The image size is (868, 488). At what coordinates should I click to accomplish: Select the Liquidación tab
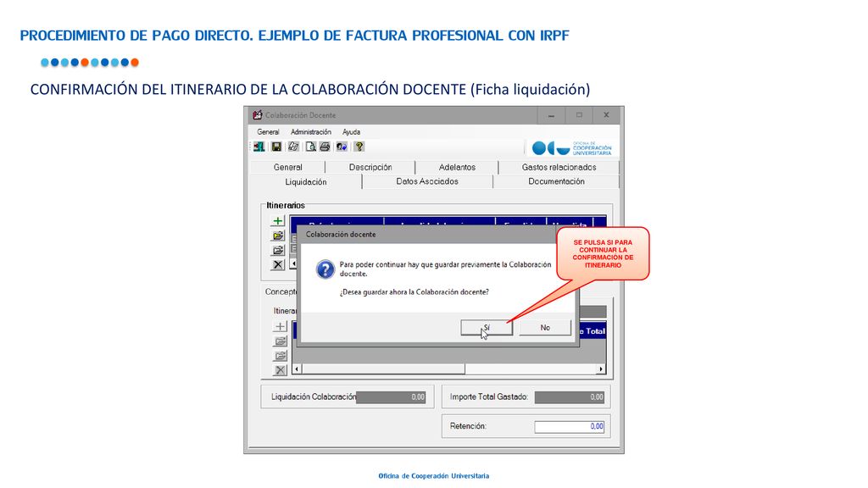click(x=305, y=182)
